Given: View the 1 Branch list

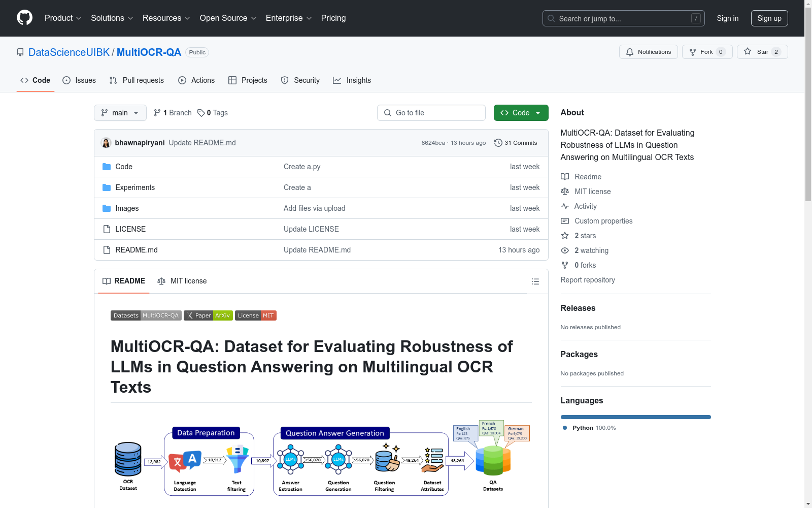Looking at the screenshot, I should click(x=173, y=113).
